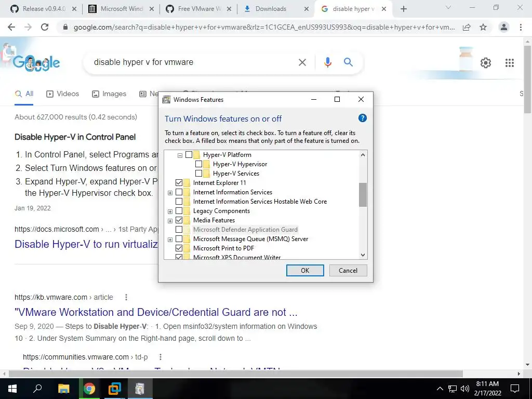532x399 pixels.
Task: Click the Chrome forward arrow
Action: pos(28,27)
